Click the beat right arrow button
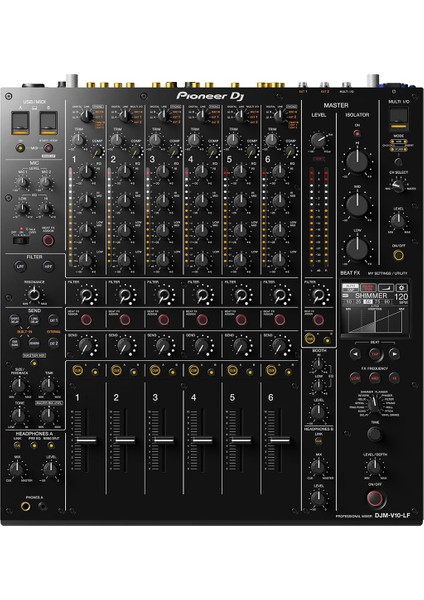 pos(394,354)
